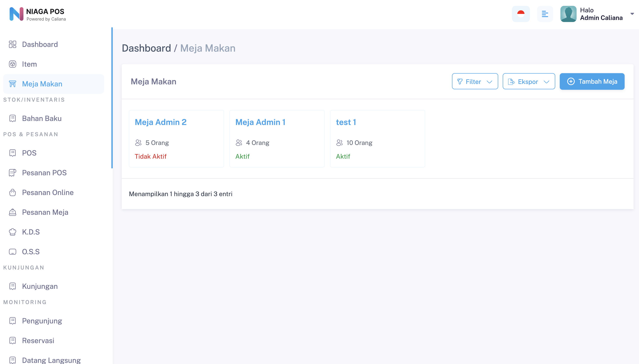Viewport: 639px width, 364px height.
Task: Click the Pesanan Online bag icon
Action: point(13,193)
